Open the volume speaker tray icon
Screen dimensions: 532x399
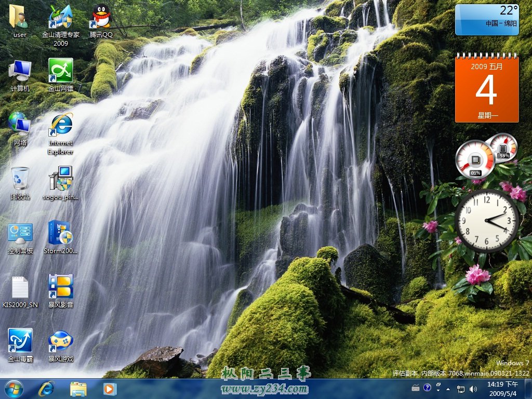(473, 389)
